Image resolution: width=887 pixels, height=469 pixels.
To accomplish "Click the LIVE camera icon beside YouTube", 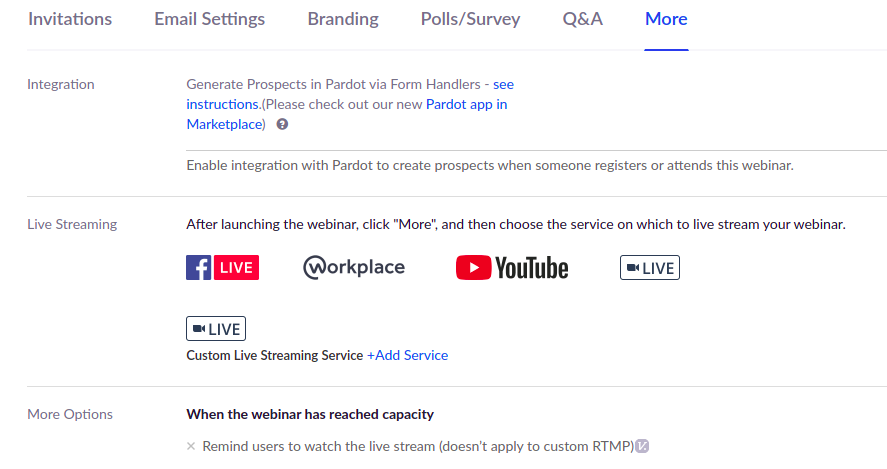I will (650, 268).
